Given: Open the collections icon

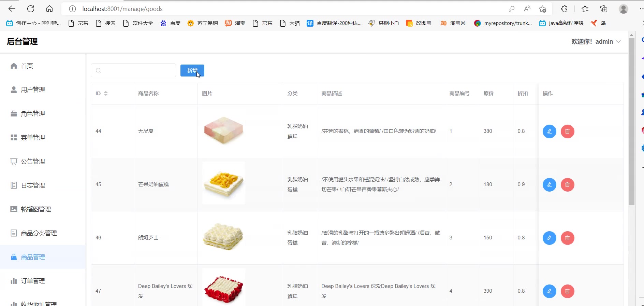Looking at the screenshot, I should click(604, 9).
